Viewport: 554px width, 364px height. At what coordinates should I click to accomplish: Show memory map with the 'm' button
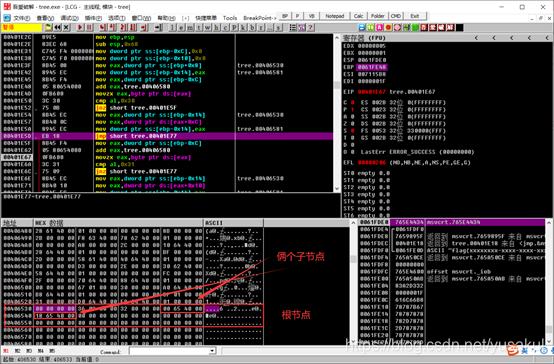click(190, 28)
